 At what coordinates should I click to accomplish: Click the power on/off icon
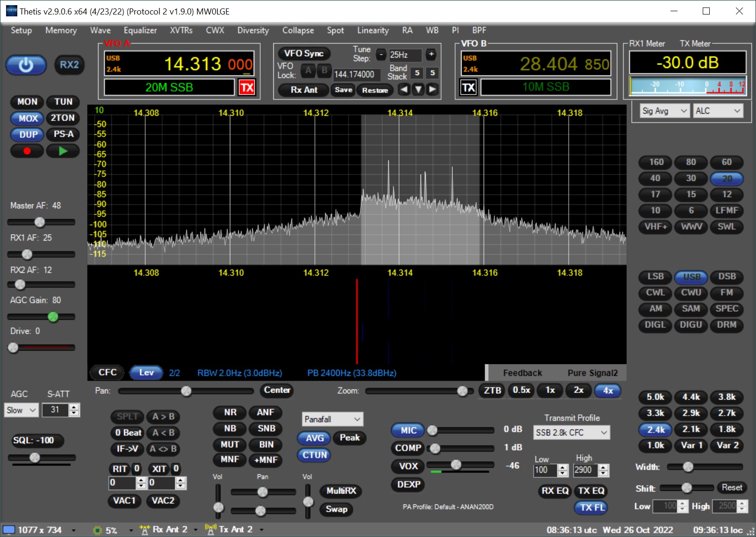pos(26,65)
